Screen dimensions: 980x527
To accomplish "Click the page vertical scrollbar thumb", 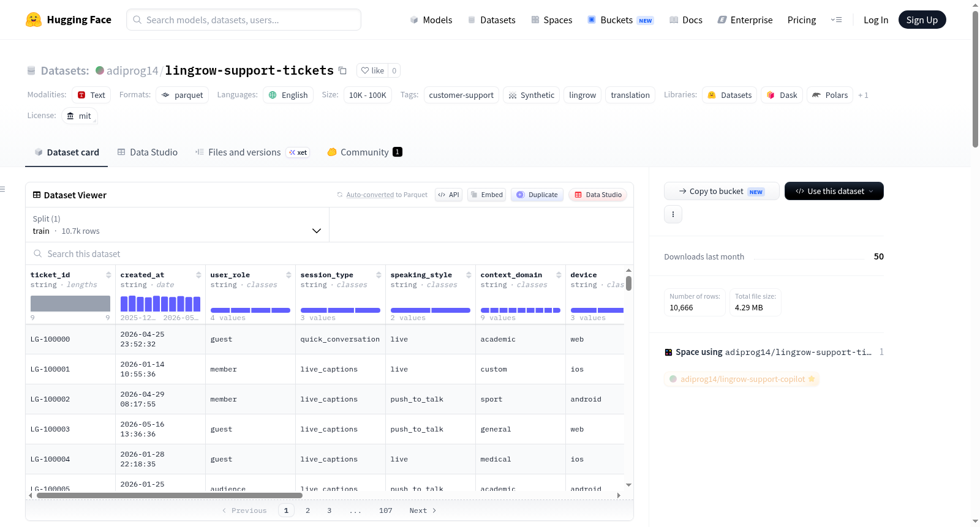I will 975,79.
